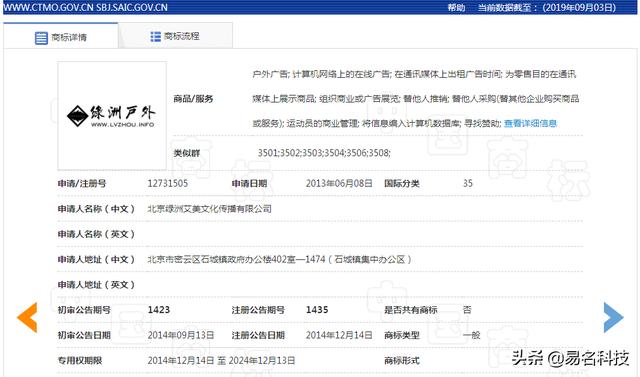Click the 国际分类 label

click(402, 184)
